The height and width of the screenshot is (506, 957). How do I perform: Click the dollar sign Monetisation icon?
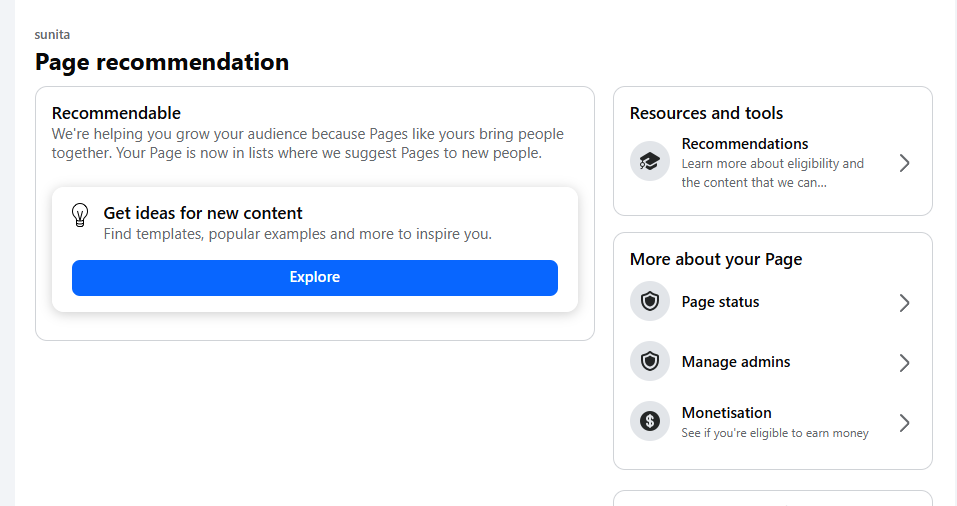point(650,422)
